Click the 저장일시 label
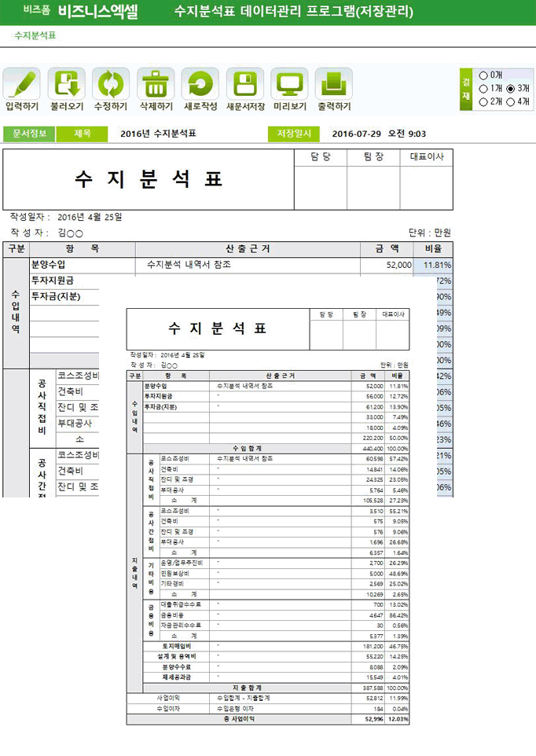The width and height of the screenshot is (536, 756). [294, 134]
